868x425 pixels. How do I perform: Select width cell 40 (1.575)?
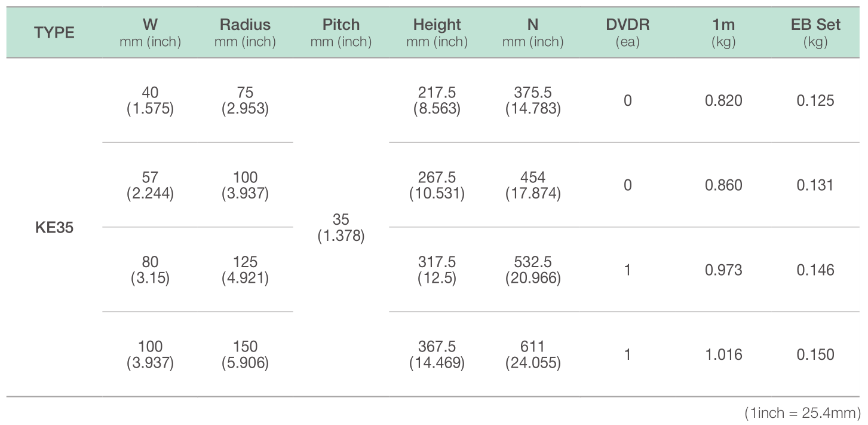click(150, 100)
